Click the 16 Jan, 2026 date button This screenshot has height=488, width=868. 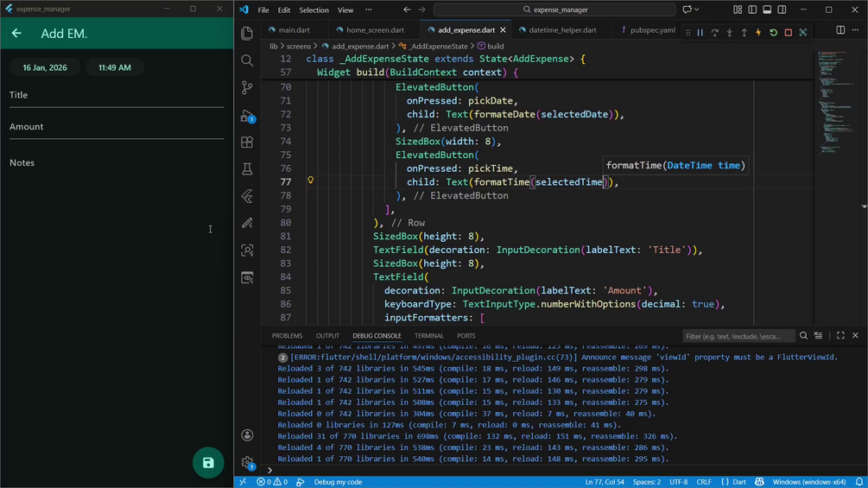click(x=45, y=67)
